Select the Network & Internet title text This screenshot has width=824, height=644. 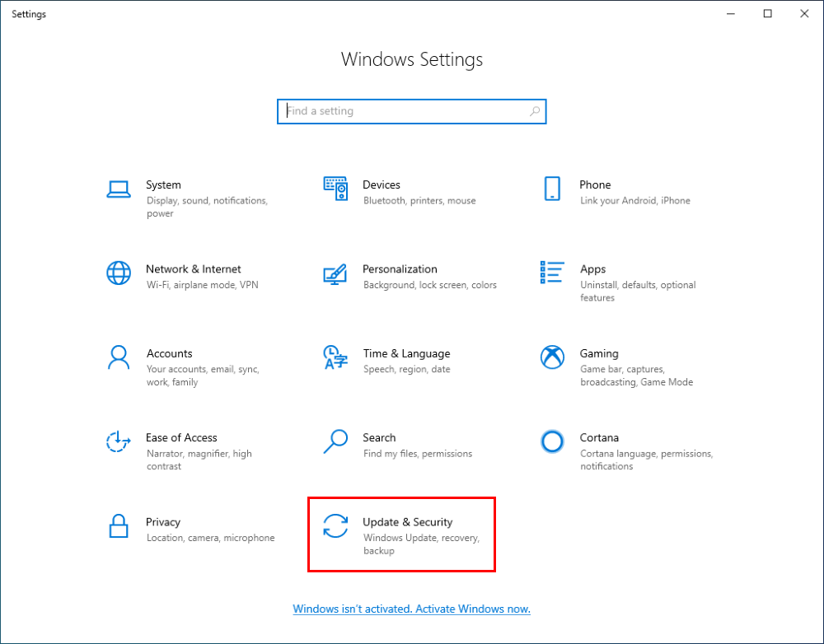click(x=194, y=269)
